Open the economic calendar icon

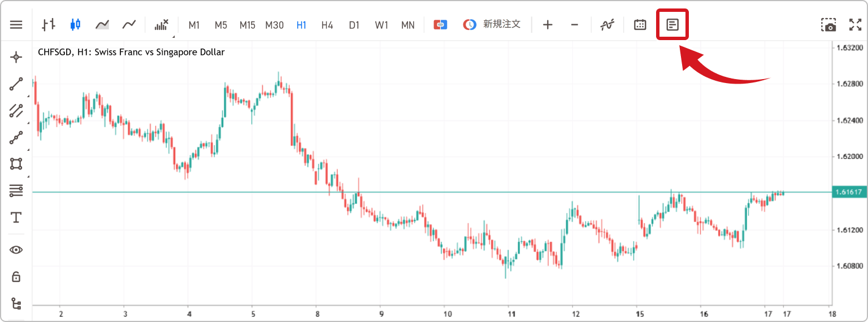point(640,25)
